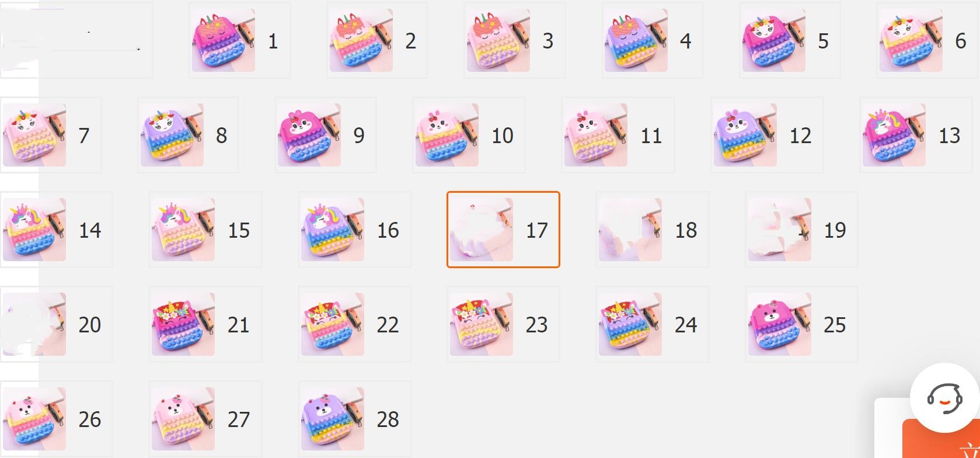Pick variant 27 light pink bear

pyautogui.click(x=205, y=419)
